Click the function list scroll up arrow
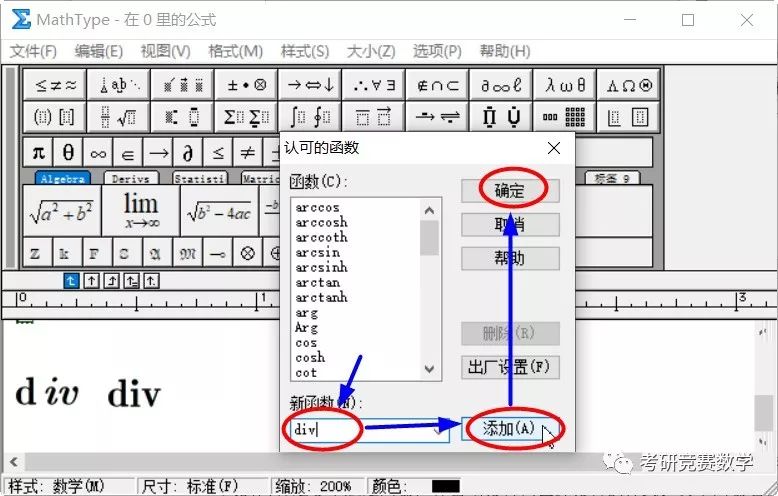 [x=430, y=210]
